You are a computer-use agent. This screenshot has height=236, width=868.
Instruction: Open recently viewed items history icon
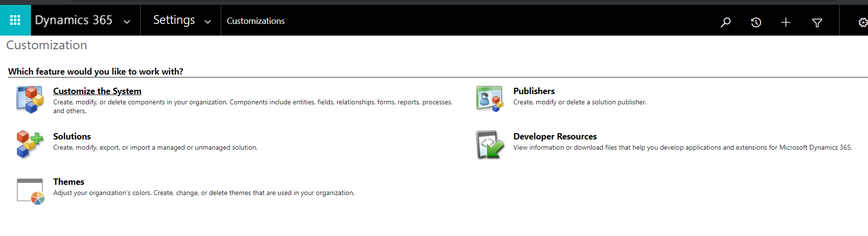756,22
